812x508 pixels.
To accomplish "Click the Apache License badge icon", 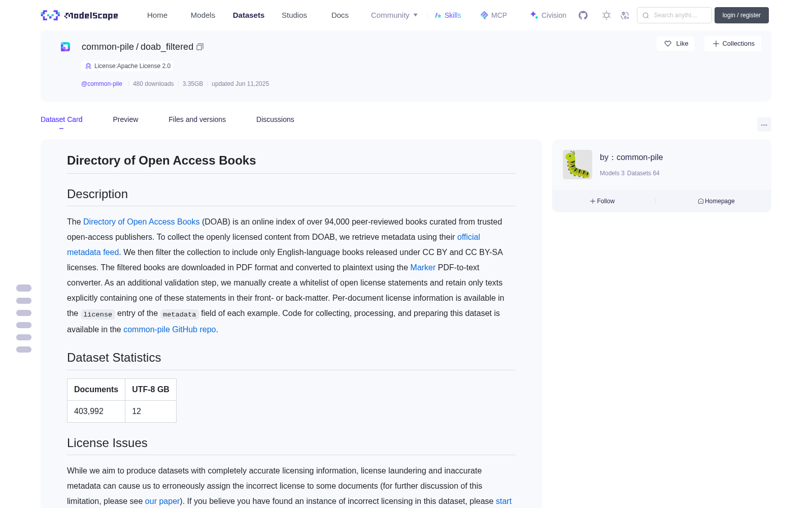I will pos(88,66).
